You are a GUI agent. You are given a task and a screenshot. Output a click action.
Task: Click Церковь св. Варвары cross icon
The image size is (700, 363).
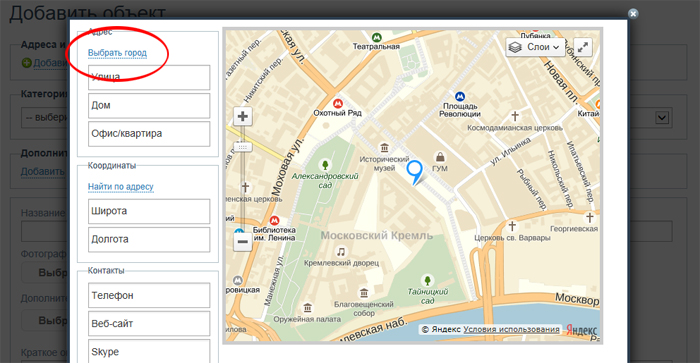[512, 226]
